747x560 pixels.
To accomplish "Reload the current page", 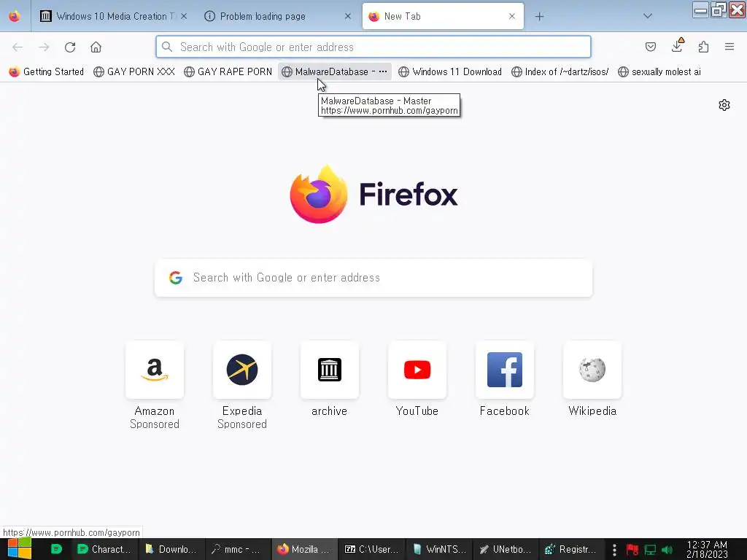I will pos(70,47).
